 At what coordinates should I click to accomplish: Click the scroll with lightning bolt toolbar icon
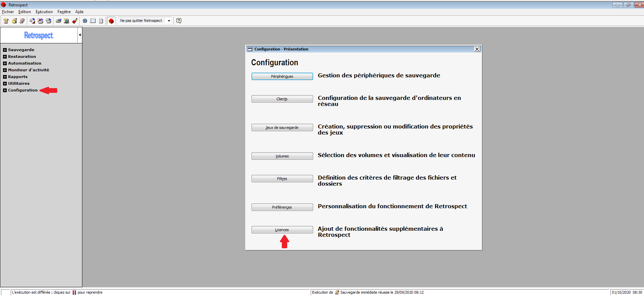pos(22,21)
